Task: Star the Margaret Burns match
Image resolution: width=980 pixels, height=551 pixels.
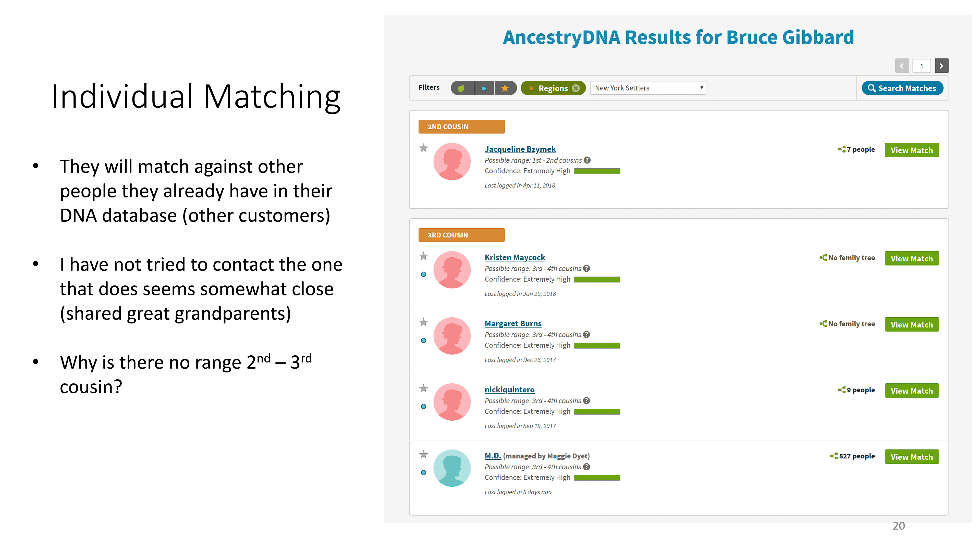Action: point(423,322)
